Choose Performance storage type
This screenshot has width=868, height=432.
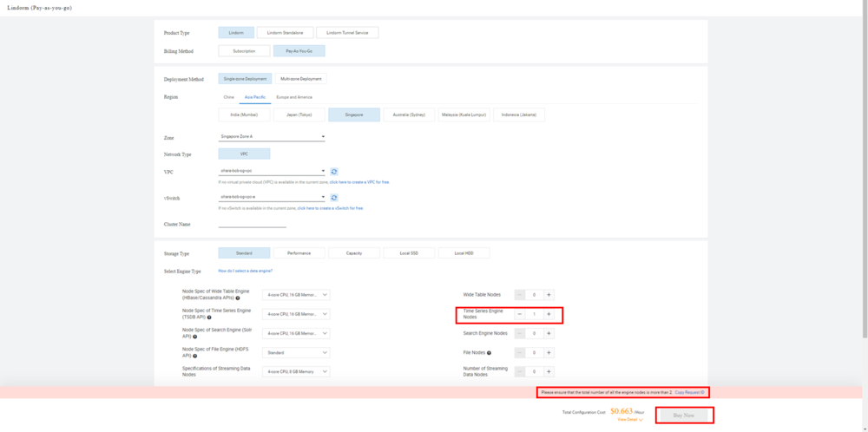[x=299, y=253]
